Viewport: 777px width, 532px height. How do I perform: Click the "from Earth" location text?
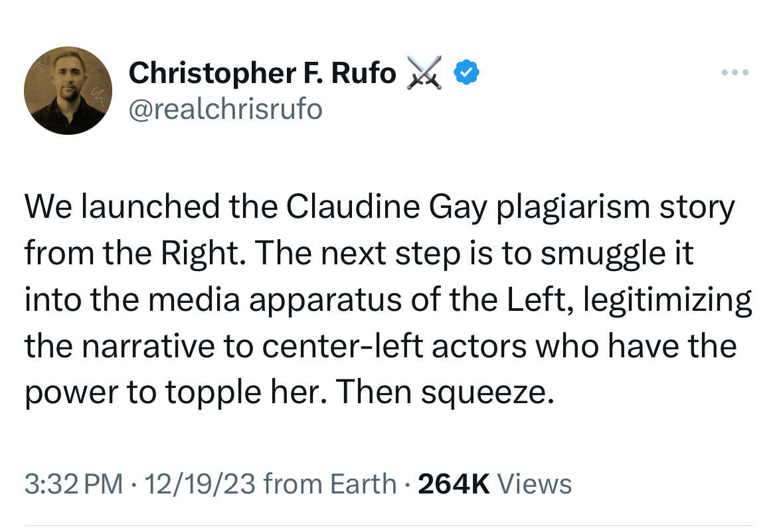pyautogui.click(x=330, y=484)
